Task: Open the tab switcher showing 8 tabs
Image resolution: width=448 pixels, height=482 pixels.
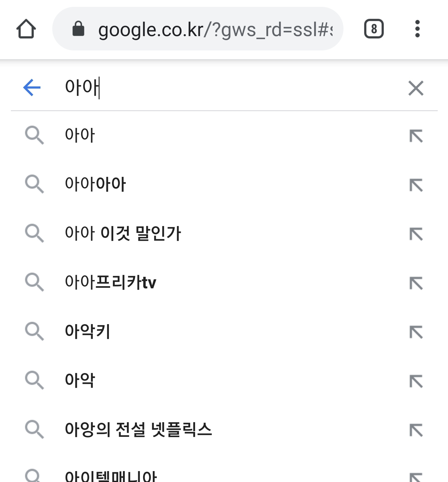Action: coord(374,29)
